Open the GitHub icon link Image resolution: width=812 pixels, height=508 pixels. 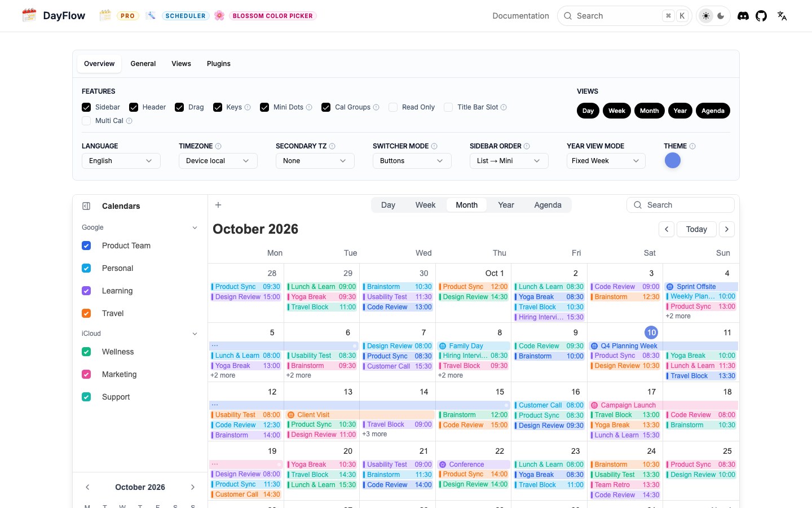(761, 16)
